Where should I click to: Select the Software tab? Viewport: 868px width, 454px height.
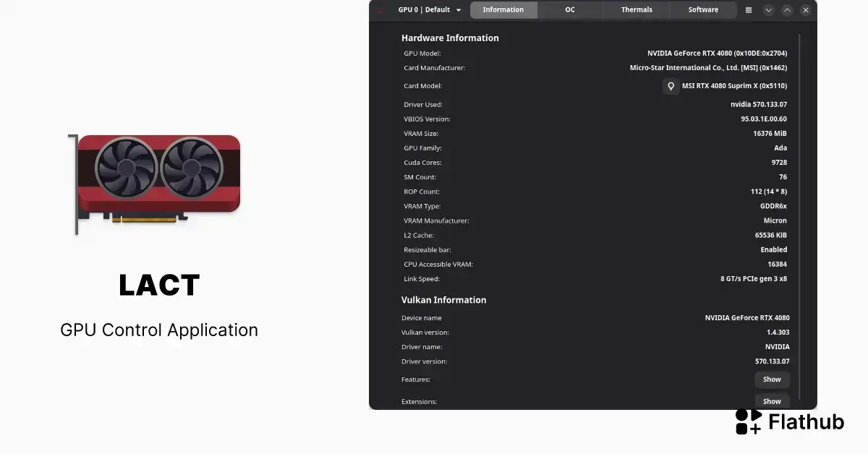point(703,10)
